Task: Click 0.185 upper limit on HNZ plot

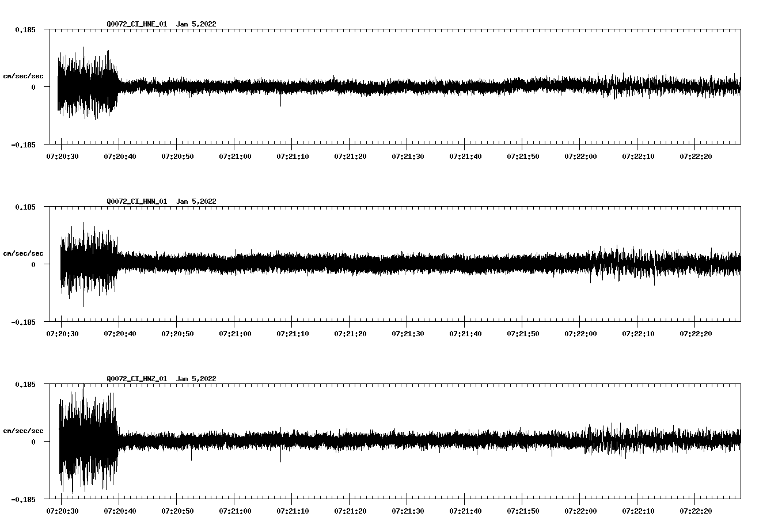Action: coord(25,384)
